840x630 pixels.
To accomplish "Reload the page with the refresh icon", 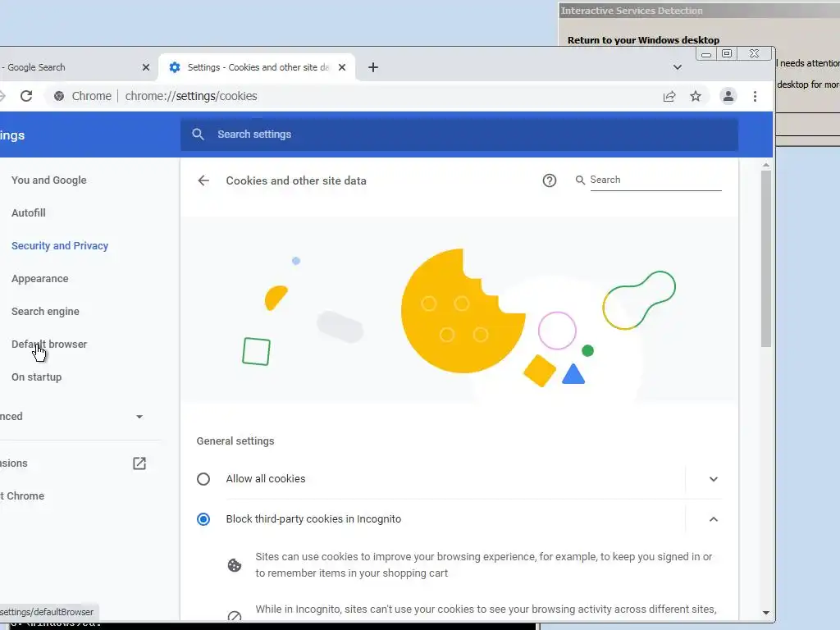I will pyautogui.click(x=26, y=96).
